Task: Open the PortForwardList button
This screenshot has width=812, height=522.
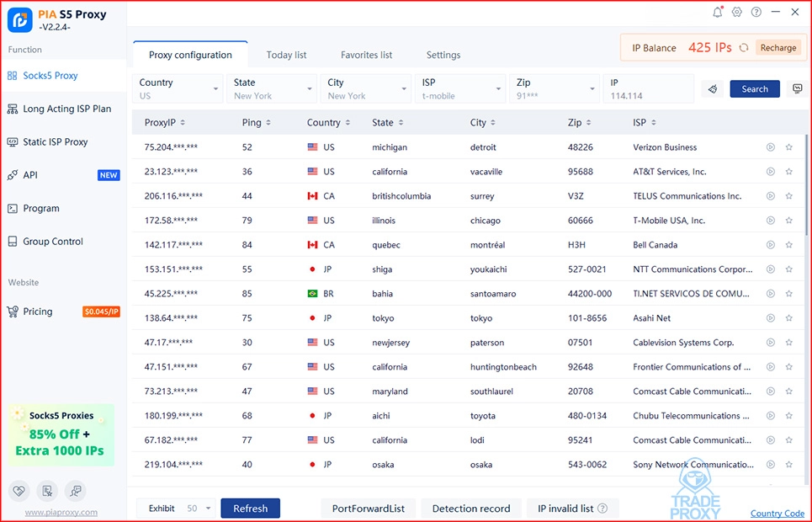Action: (369, 508)
